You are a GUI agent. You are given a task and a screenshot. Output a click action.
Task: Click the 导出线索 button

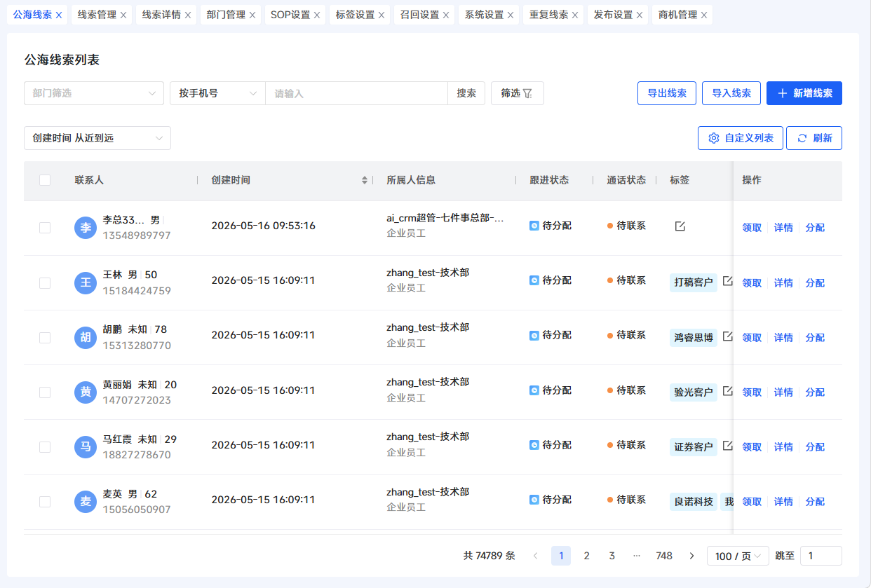[x=667, y=93]
